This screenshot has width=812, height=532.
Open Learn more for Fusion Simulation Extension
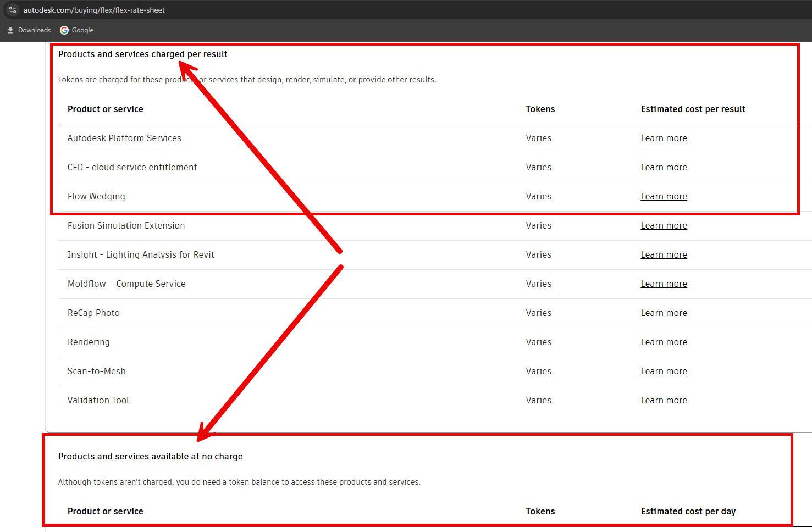[664, 226]
